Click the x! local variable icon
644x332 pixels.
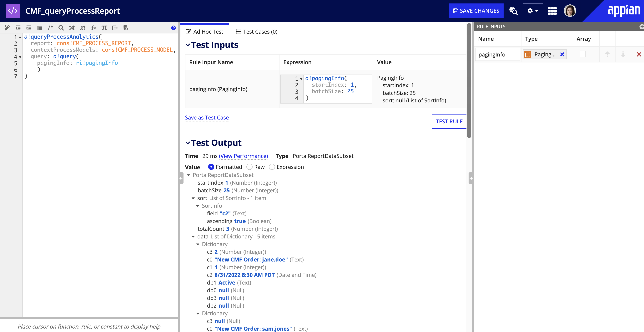pyautogui.click(x=83, y=28)
